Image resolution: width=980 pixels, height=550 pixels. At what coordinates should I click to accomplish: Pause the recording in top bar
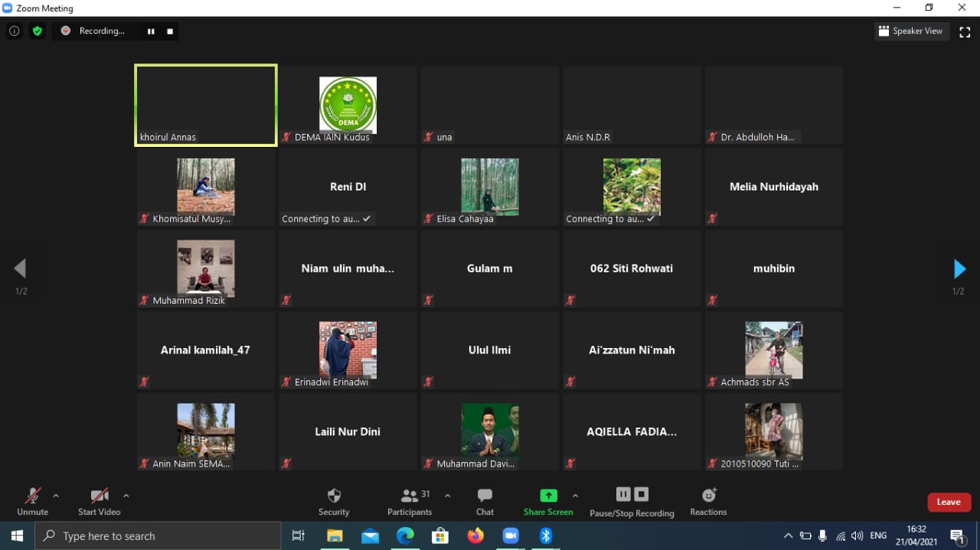pos(151,31)
